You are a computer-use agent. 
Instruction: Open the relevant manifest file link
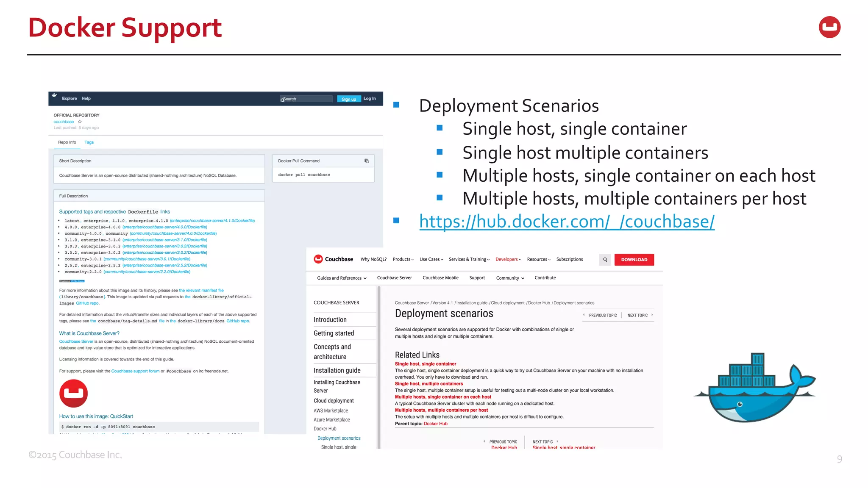(201, 291)
